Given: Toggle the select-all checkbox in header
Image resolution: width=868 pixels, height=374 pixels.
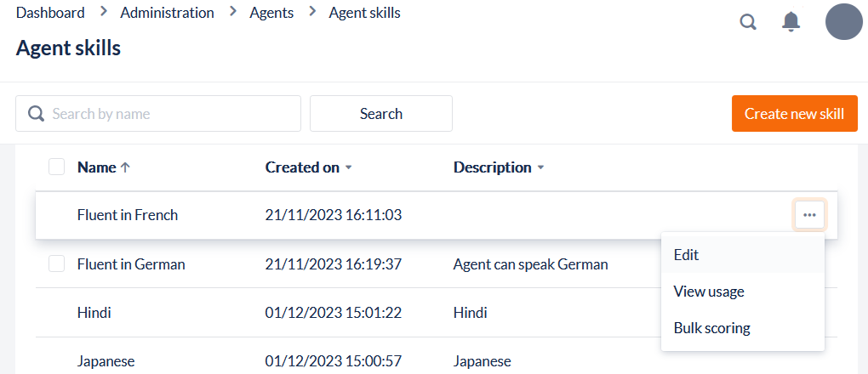Looking at the screenshot, I should coord(57,167).
